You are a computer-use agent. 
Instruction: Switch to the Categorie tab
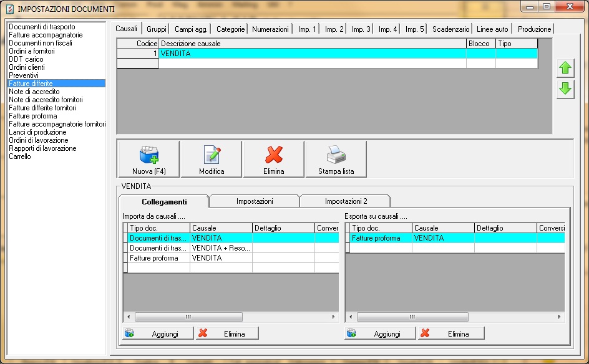(230, 29)
